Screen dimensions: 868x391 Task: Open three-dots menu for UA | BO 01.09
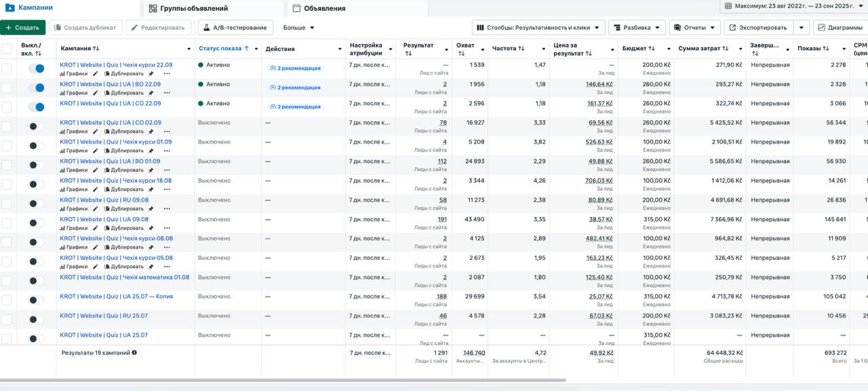167,170
